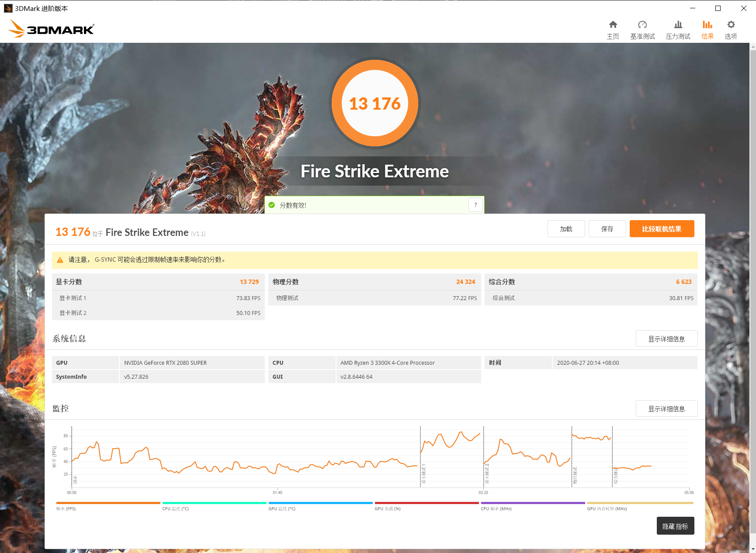This screenshot has width=756, height=553.
Task: Click the G-SYNC warning message text
Action: tap(147, 260)
